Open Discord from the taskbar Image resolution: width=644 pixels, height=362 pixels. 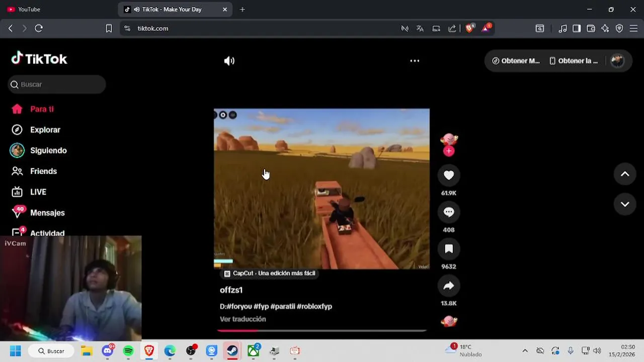(108, 351)
